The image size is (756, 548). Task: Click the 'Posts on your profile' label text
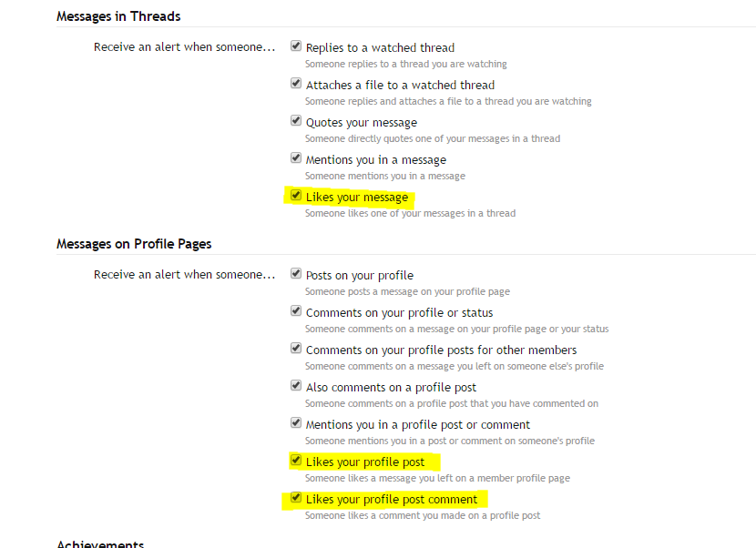(360, 276)
